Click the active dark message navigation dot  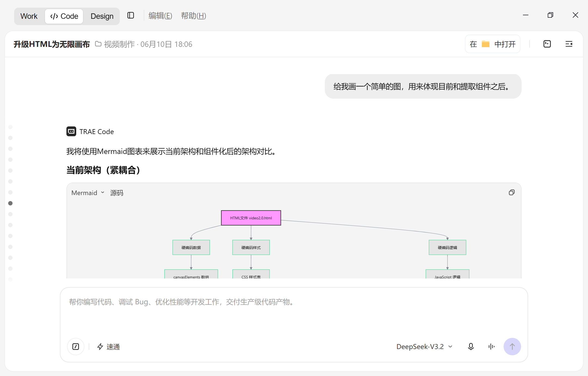coord(10,203)
